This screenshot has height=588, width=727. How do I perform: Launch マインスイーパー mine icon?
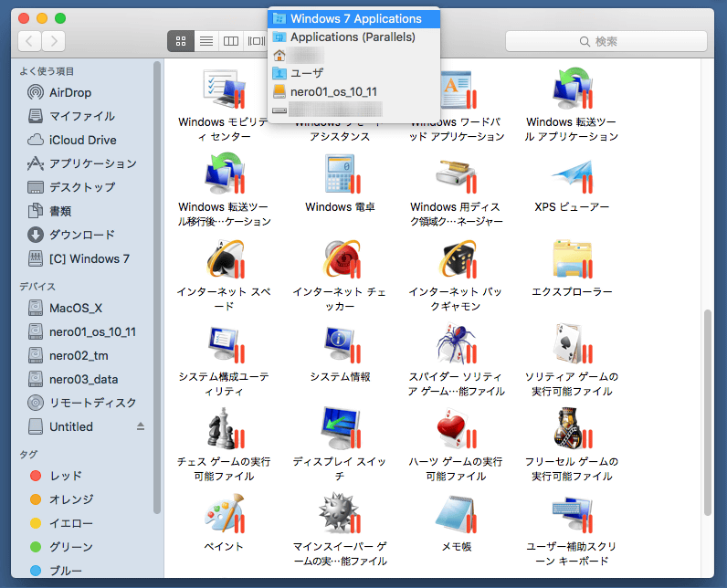click(341, 513)
